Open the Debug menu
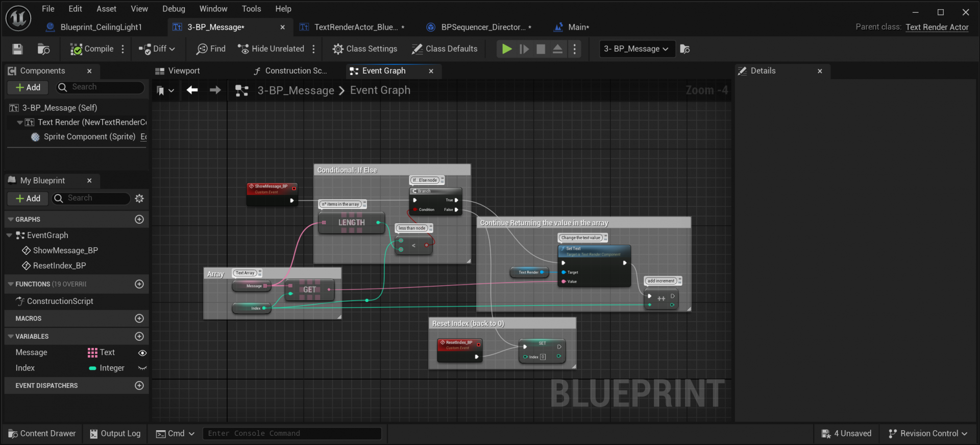 coord(174,9)
